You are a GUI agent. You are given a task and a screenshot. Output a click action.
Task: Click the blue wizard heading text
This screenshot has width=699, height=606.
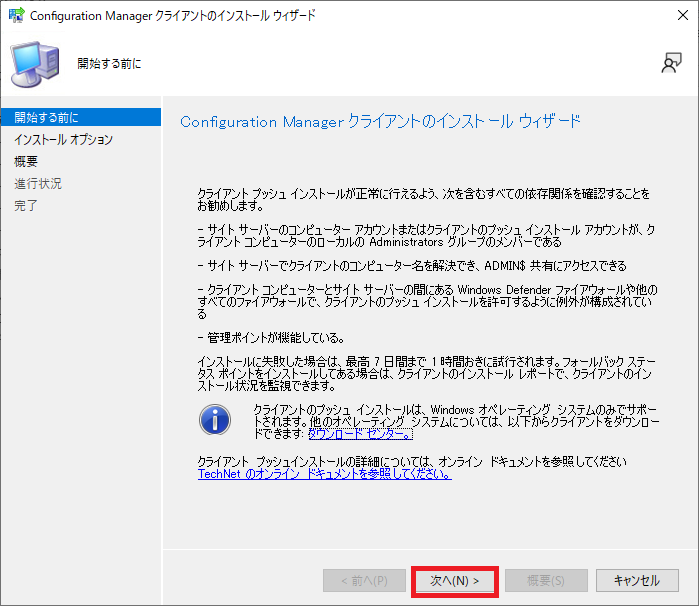pyautogui.click(x=380, y=121)
